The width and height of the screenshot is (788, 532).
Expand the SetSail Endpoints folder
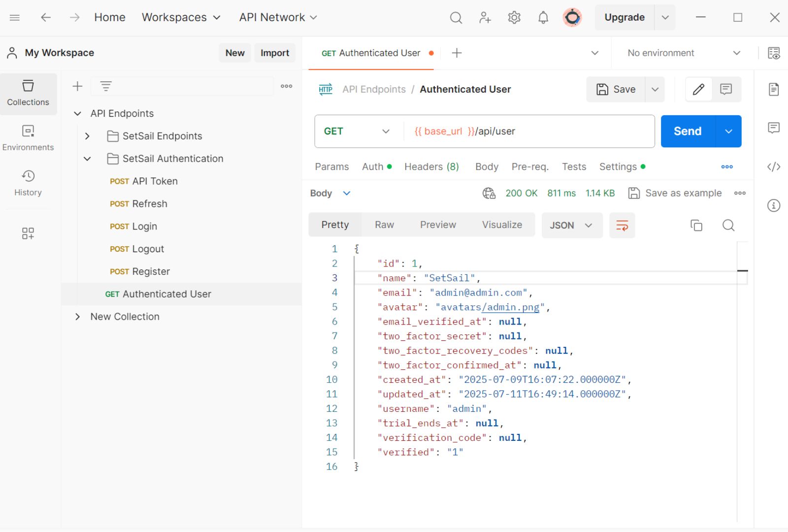(87, 136)
